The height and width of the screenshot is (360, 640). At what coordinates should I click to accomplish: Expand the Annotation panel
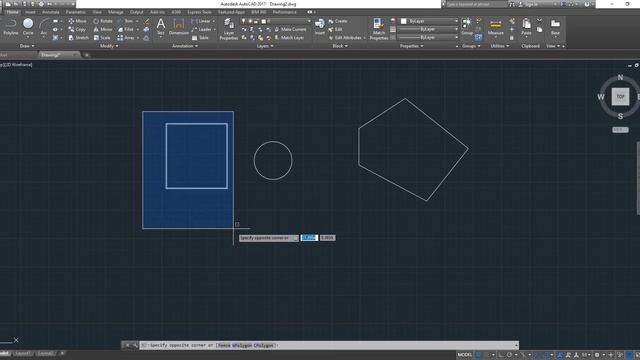(184, 46)
